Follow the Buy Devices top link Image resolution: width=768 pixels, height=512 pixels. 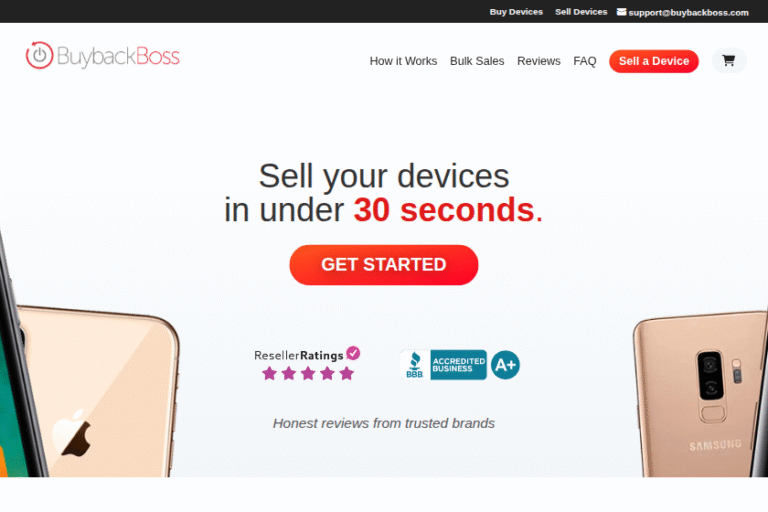pyautogui.click(x=516, y=12)
